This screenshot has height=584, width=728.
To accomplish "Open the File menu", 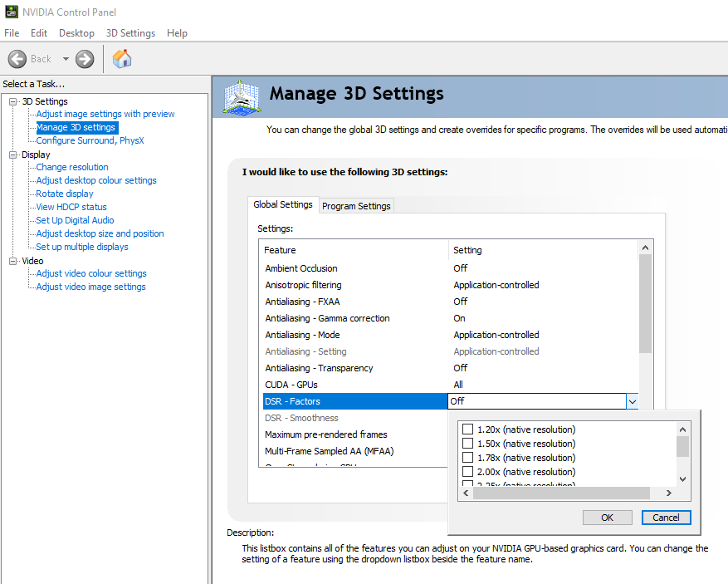I will 12,33.
